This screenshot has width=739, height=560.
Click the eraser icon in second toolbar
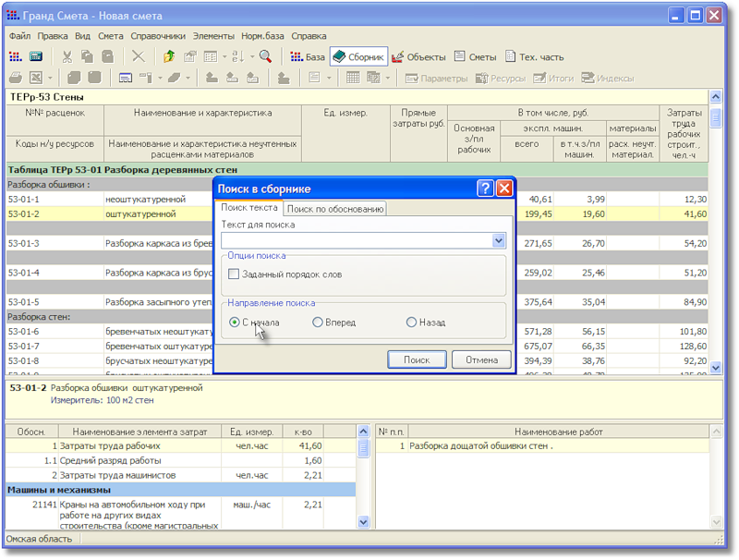174,78
